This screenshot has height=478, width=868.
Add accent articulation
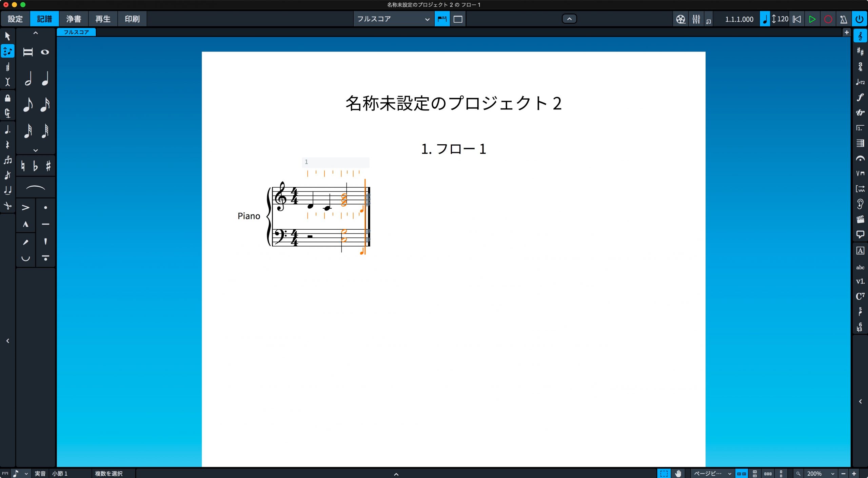click(26, 208)
